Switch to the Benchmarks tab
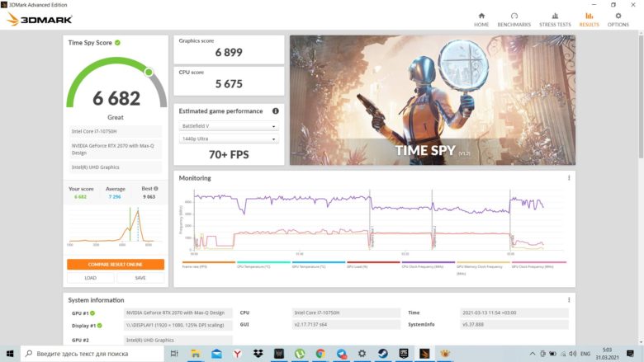 [514, 20]
